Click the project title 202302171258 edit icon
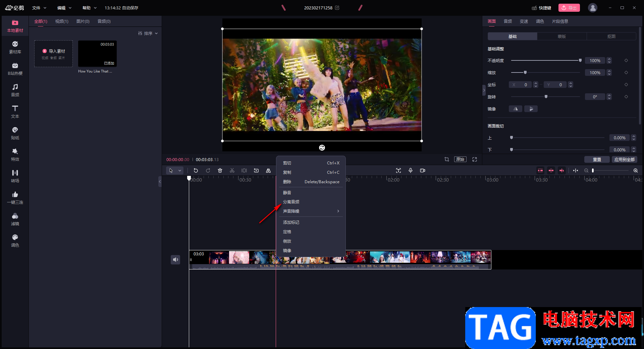The image size is (644, 349). click(337, 7)
